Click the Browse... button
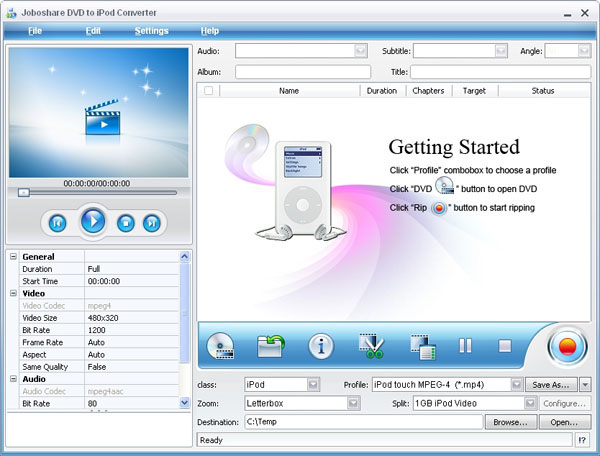Viewport: 600px width, 456px height. 510,422
